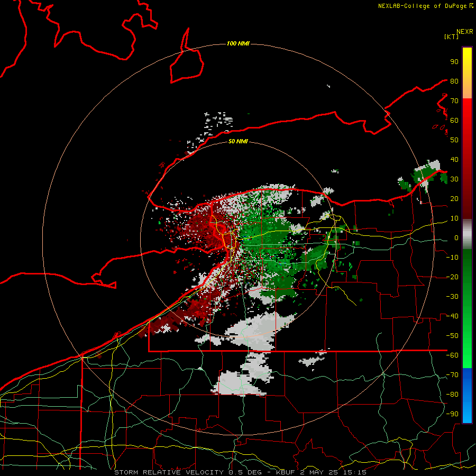The width and height of the screenshot is (476, 476).
Task: Click the "70" value on velocity scale
Action: (x=454, y=101)
